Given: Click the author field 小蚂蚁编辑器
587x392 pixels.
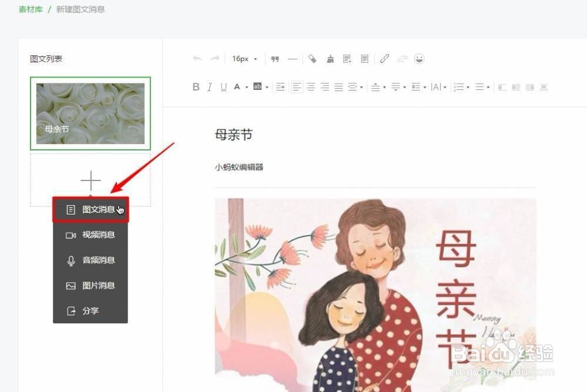Looking at the screenshot, I should tap(239, 167).
